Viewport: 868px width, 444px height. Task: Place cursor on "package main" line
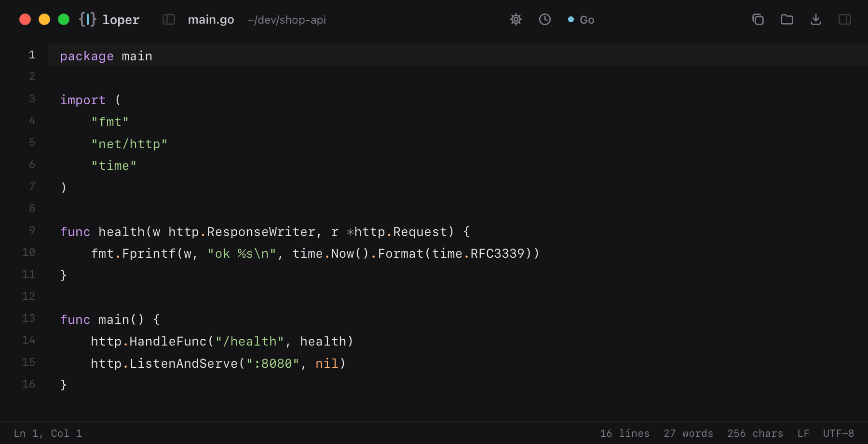tap(458, 55)
